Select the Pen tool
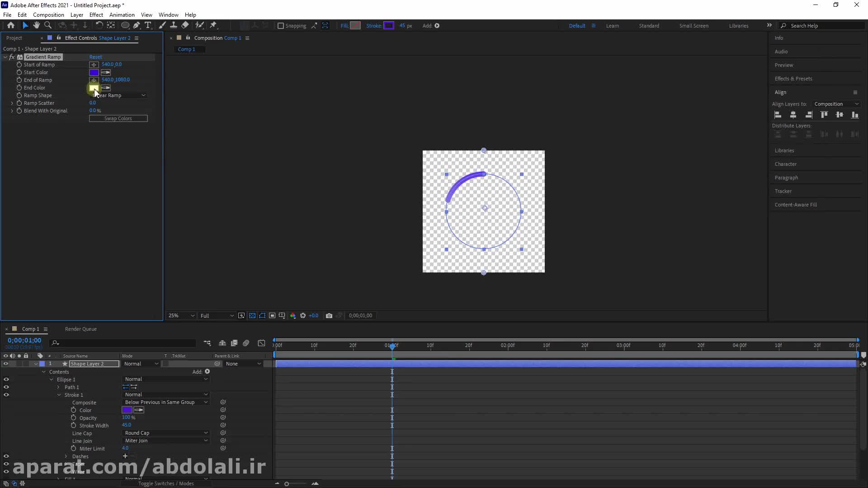Viewport: 868px width, 488px height. 137,25
